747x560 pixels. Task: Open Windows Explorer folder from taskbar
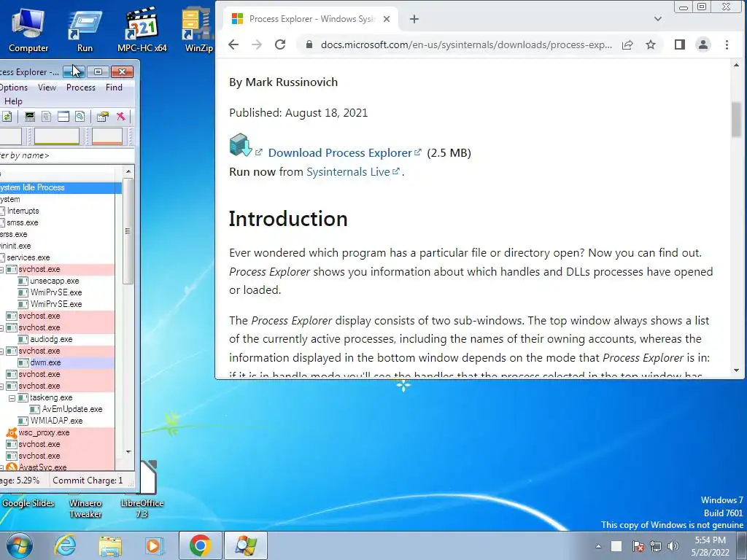pyautogui.click(x=110, y=545)
